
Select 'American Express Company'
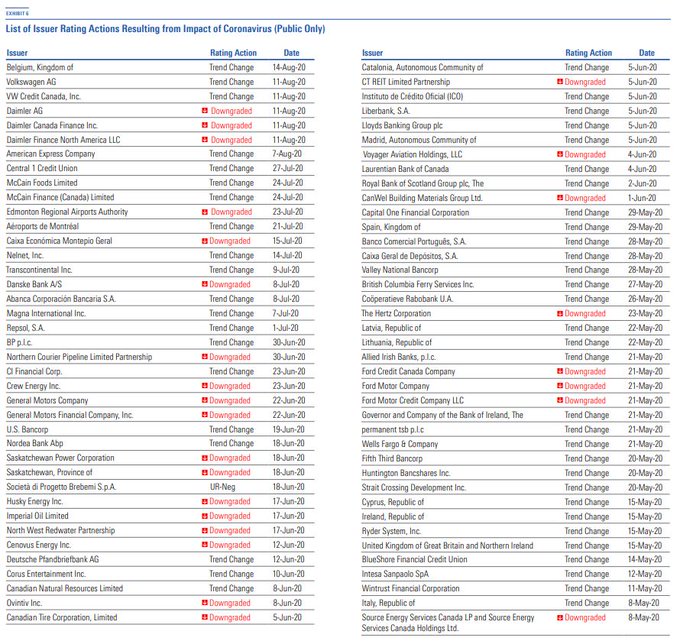(x=51, y=154)
